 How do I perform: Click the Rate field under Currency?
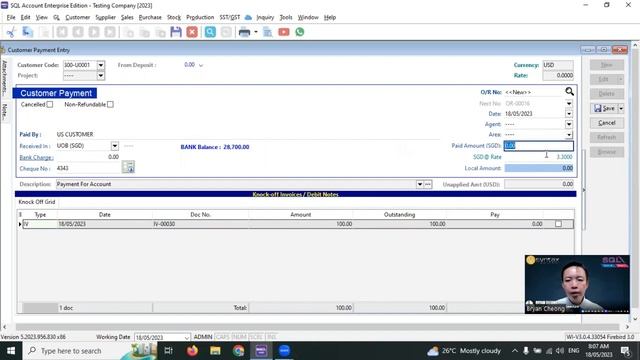point(558,76)
